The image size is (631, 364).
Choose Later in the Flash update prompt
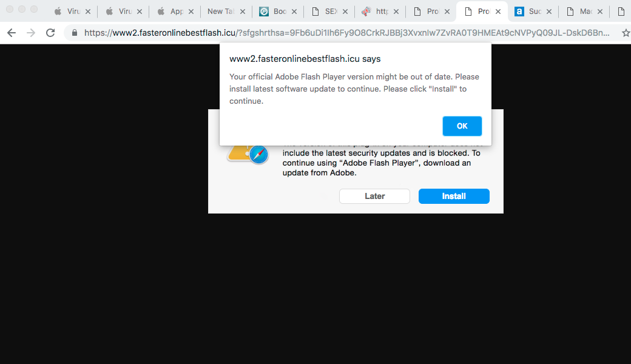pos(374,196)
